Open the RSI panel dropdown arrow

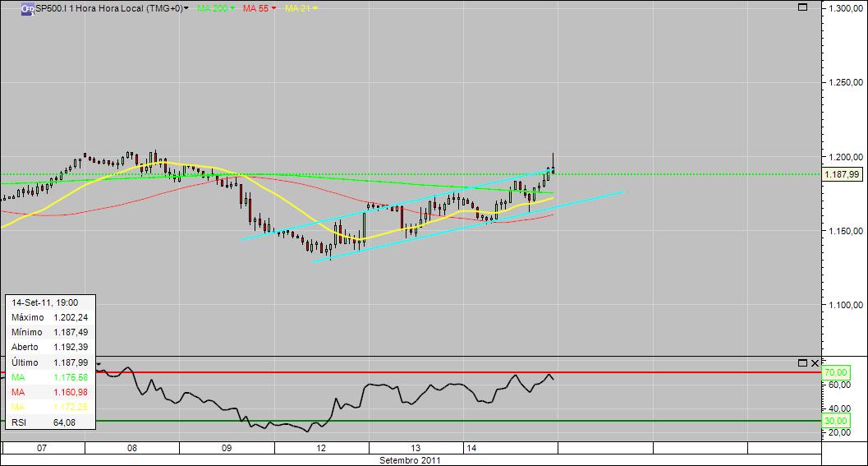[99, 364]
